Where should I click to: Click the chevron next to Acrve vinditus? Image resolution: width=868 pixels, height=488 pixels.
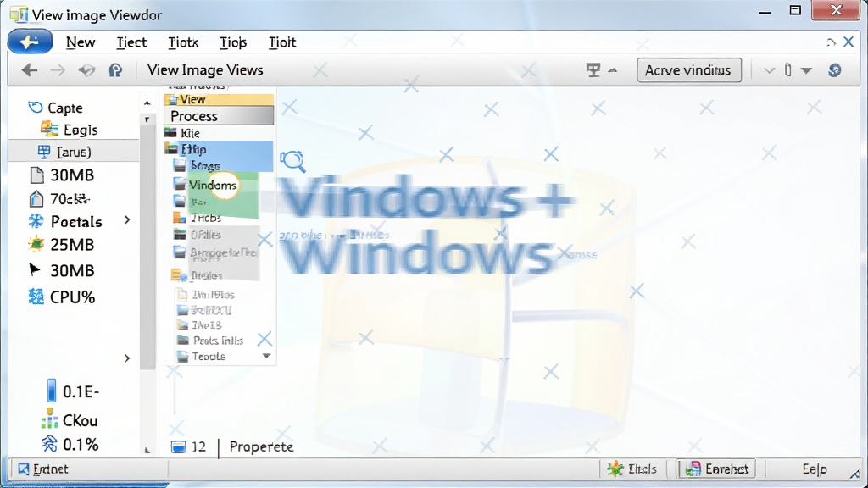pyautogui.click(x=769, y=71)
